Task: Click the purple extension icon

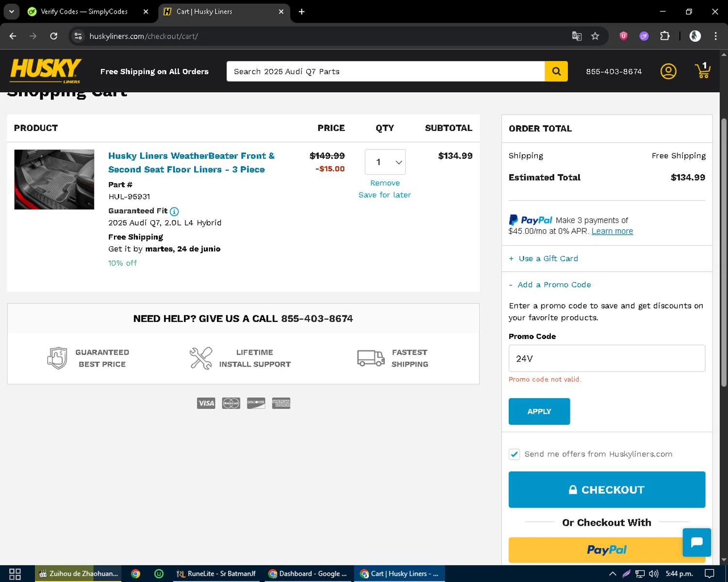Action: [644, 36]
